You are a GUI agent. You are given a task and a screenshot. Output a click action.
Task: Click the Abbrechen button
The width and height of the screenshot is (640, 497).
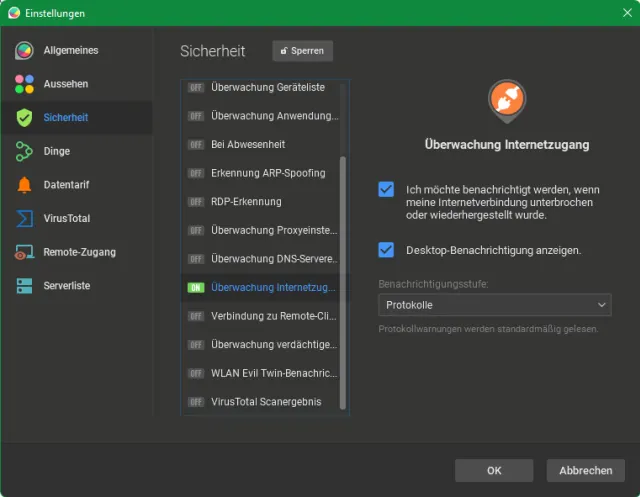click(x=586, y=470)
